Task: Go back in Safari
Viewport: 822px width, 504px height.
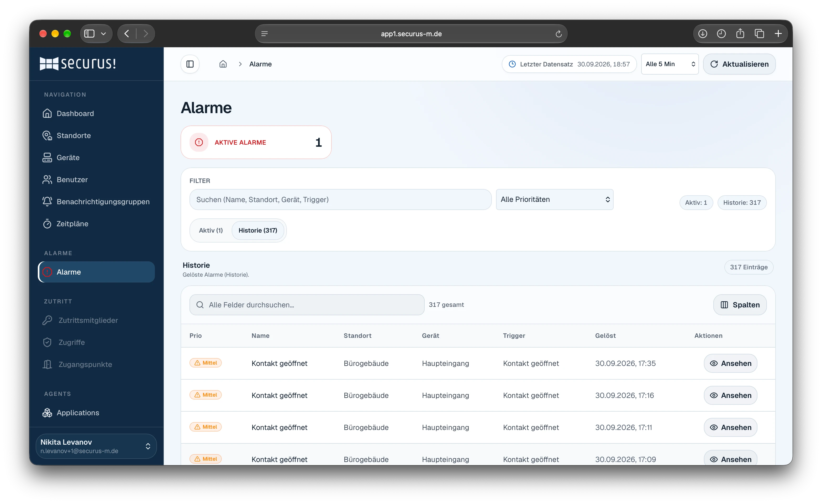Action: [x=127, y=34]
